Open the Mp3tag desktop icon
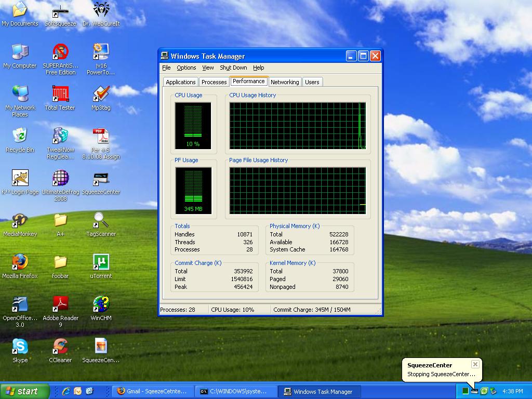This screenshot has width=532, height=399. (101, 94)
